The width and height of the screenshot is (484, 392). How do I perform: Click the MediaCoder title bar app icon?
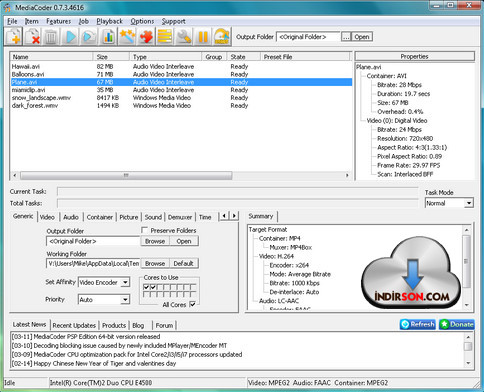point(7,7)
